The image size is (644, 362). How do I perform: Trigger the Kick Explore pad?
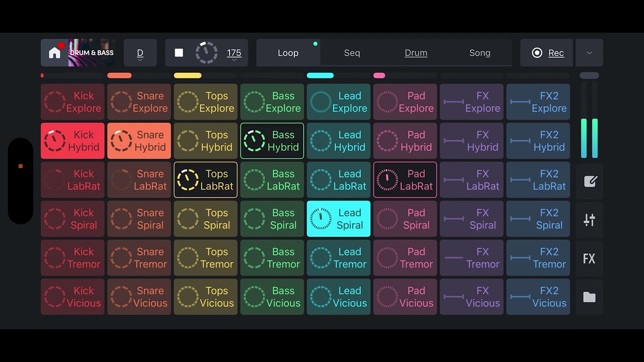coord(72,102)
